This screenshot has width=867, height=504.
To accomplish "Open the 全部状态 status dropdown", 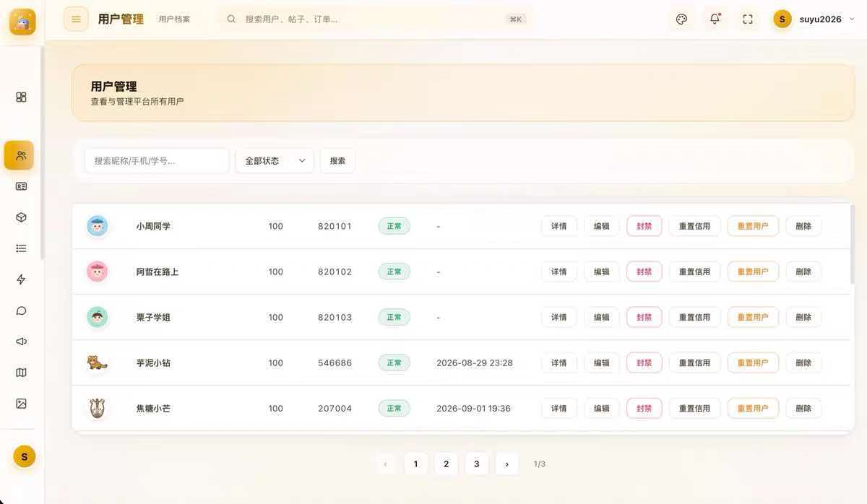I will pyautogui.click(x=275, y=160).
